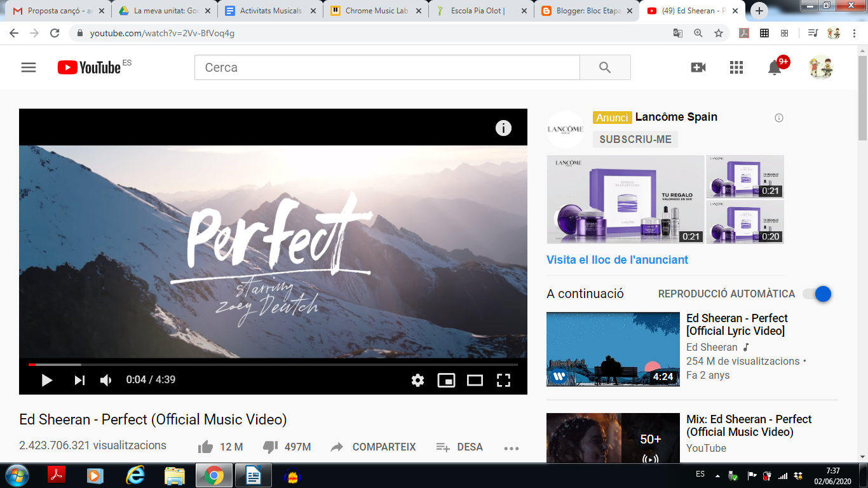Click the Adobe PDF extension icon
Image resolution: width=868 pixels, height=488 pixels.
(x=744, y=33)
